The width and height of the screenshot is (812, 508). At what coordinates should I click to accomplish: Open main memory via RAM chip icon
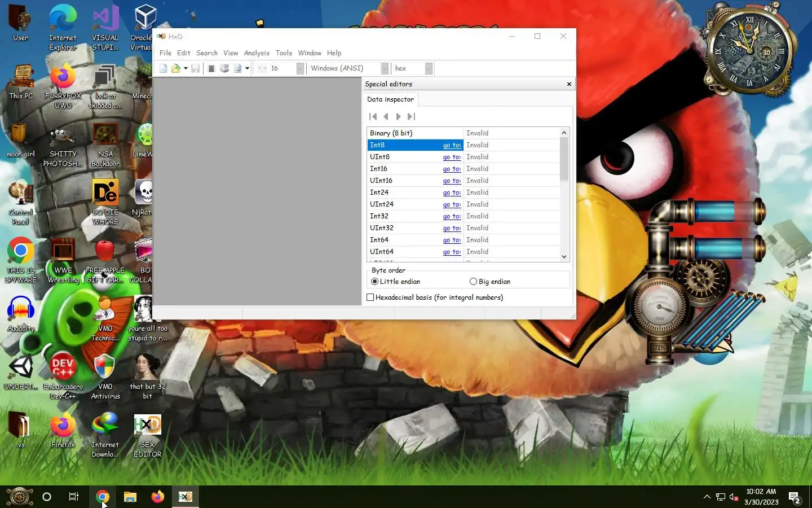(x=211, y=68)
